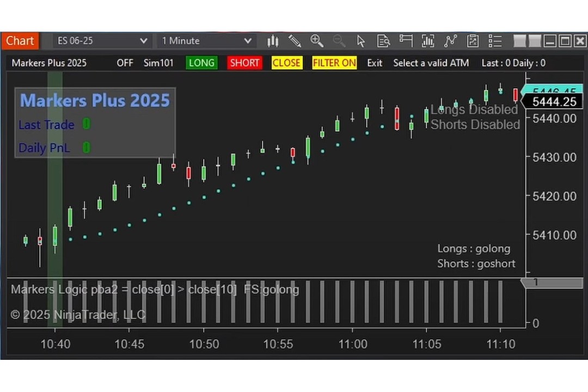The width and height of the screenshot is (588, 392).
Task: Close the chart window
Action: [x=580, y=41]
